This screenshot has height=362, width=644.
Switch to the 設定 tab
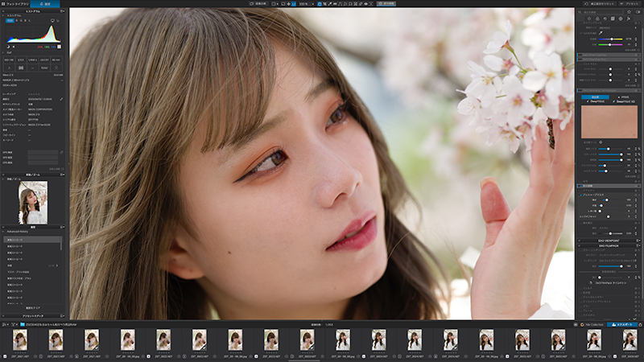tap(45, 4)
